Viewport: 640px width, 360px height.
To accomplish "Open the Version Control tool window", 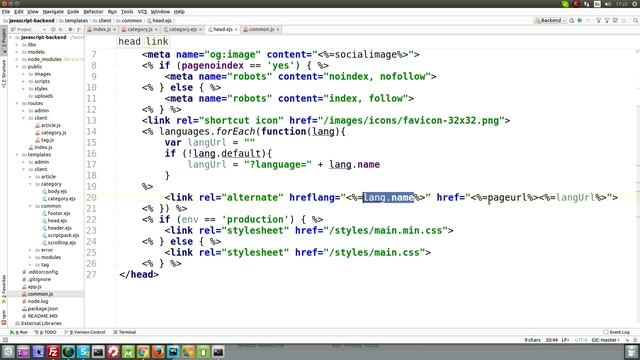I will coord(85,332).
